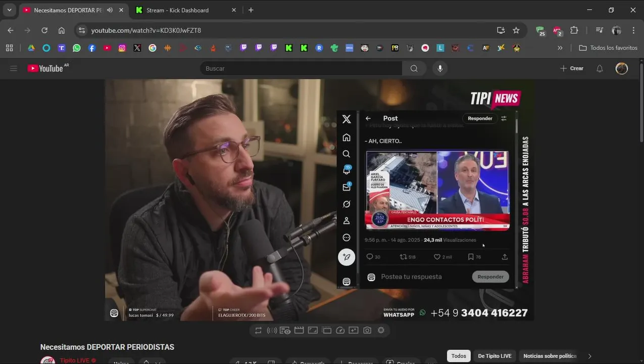644x364 pixels.
Task: Bookmark this page with the star icon
Action: coord(516,30)
